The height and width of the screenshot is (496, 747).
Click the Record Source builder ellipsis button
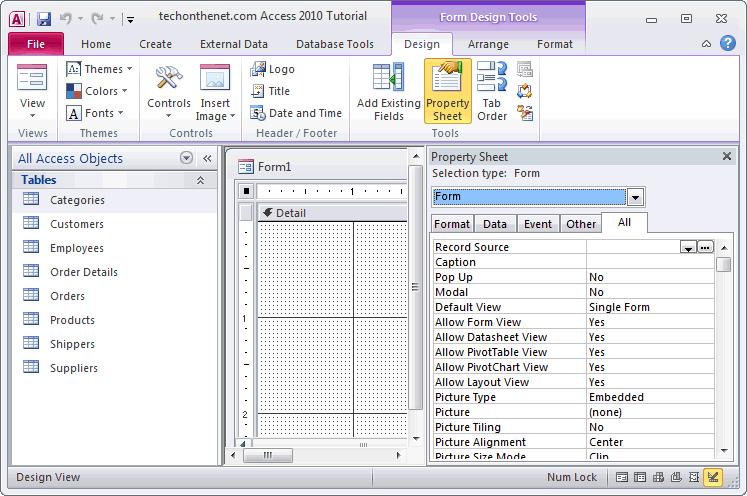click(x=705, y=247)
